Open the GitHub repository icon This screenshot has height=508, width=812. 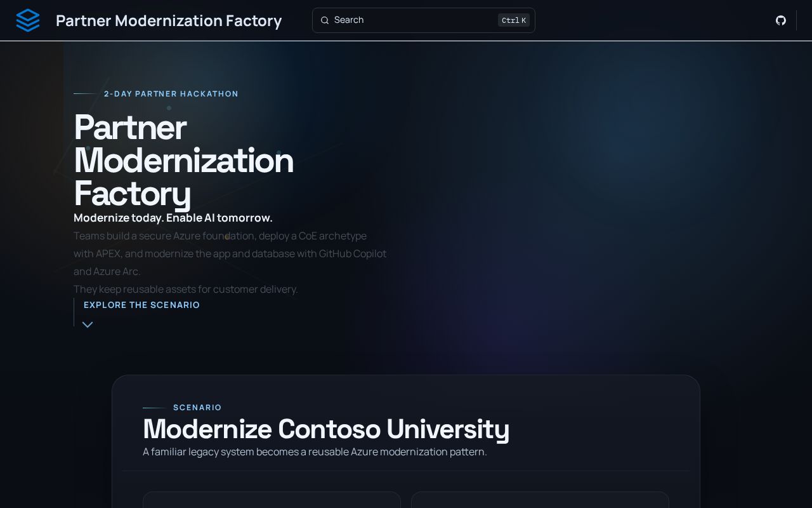[x=781, y=20]
